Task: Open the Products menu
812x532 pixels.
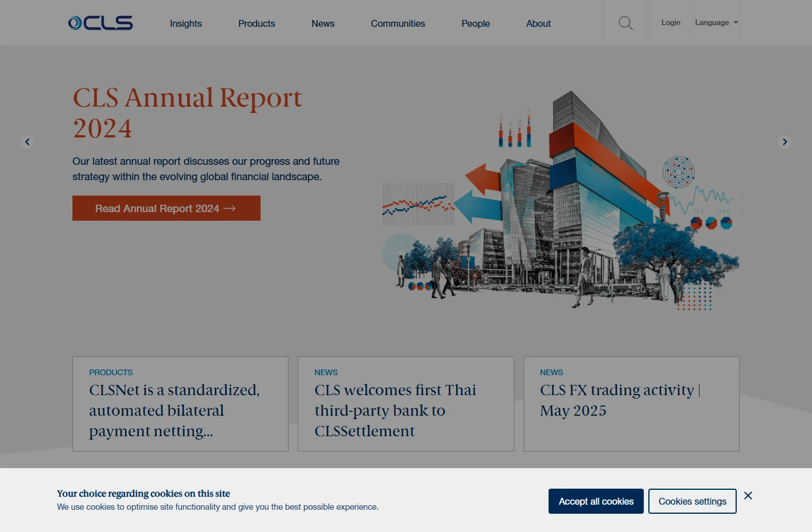Action: (x=257, y=23)
